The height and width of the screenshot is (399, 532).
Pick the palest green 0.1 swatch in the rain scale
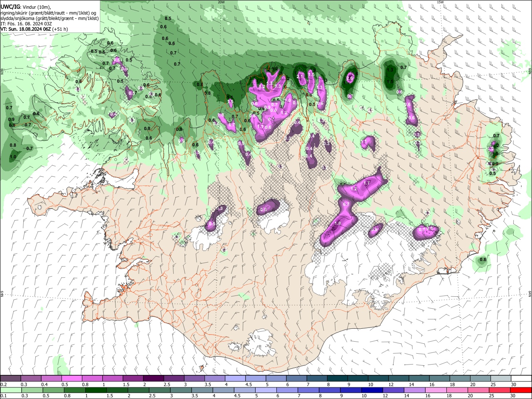click(x=11, y=390)
